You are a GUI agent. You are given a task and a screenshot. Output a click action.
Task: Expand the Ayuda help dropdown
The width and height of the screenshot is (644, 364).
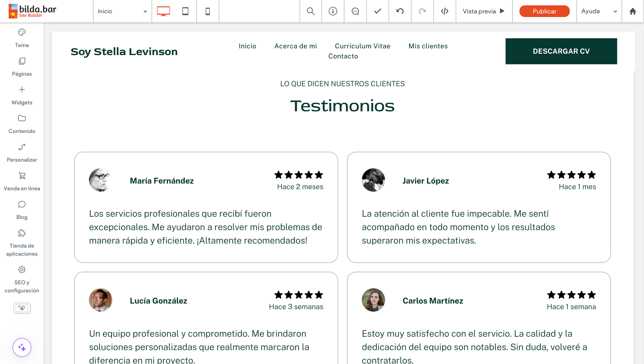599,11
